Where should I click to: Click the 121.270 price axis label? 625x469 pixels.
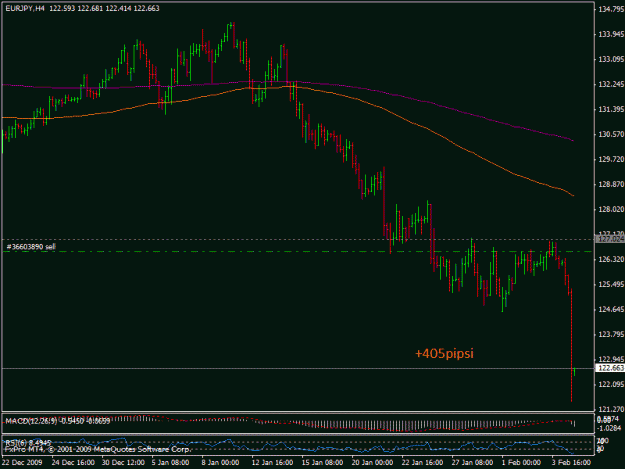(x=611, y=409)
